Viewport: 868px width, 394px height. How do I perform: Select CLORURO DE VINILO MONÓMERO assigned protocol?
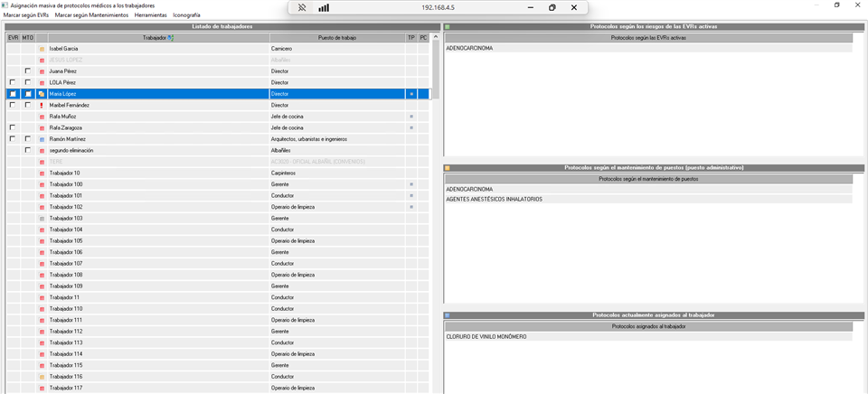point(486,337)
